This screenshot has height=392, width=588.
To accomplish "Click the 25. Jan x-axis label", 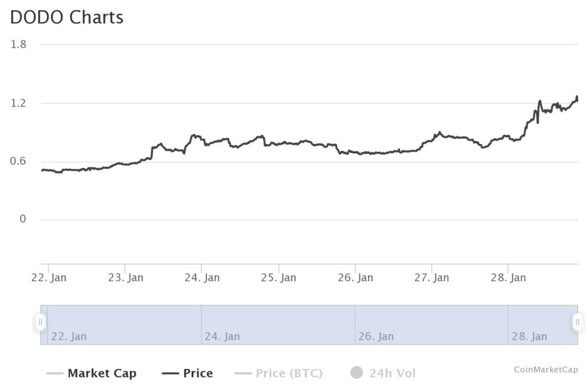I will (278, 278).
